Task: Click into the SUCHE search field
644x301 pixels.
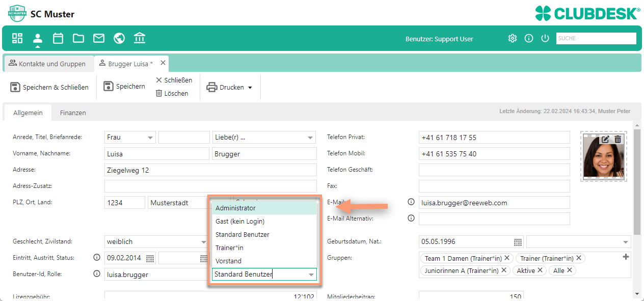Action: [x=596, y=38]
